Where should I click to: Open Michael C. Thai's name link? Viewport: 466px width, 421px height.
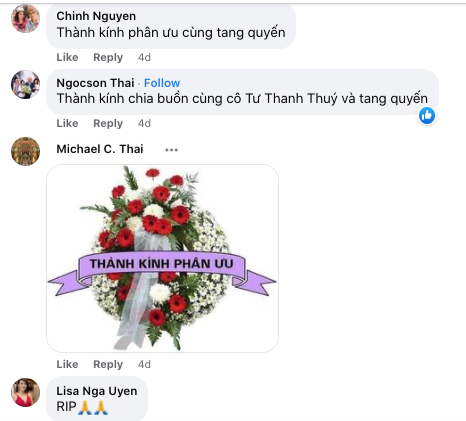pos(100,149)
